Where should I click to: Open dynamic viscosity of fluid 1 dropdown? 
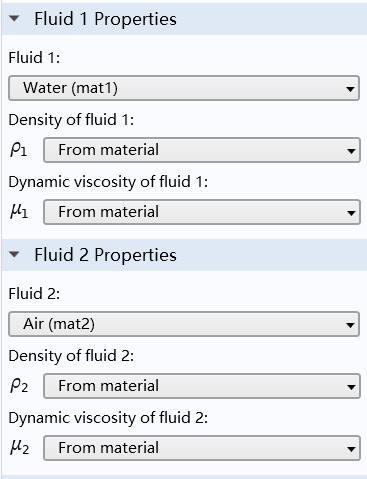202,212
